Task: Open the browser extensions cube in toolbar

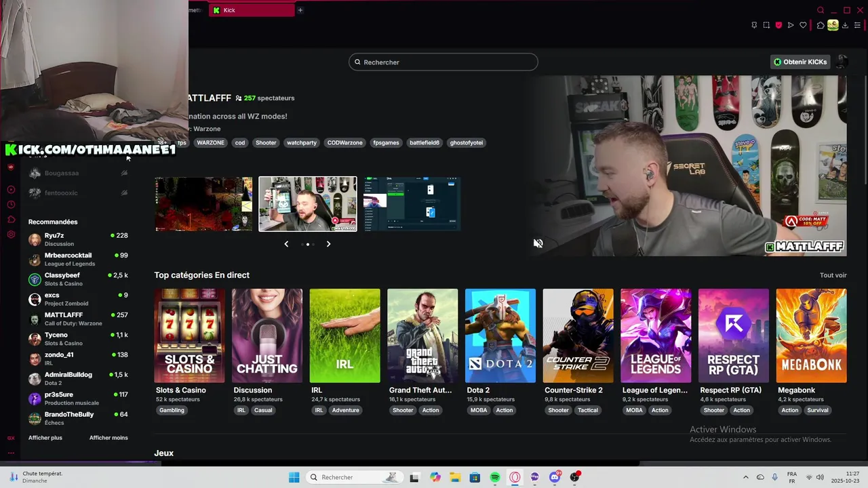Action: 821,25
